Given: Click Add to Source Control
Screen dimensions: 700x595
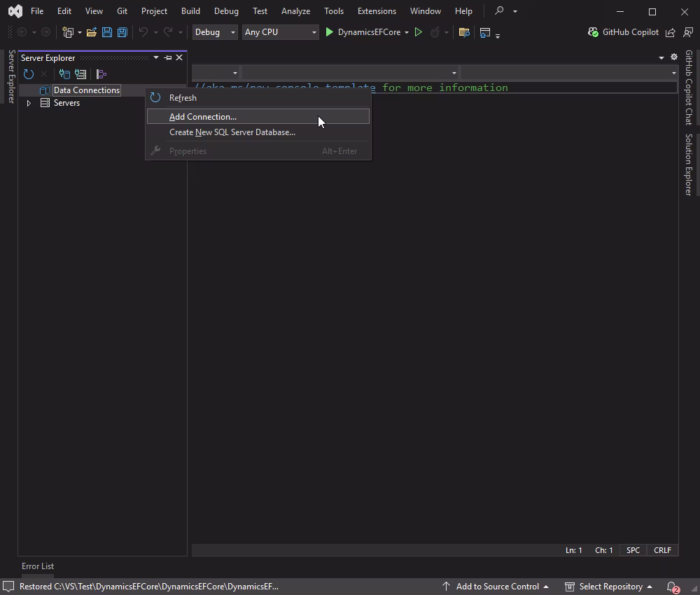Looking at the screenshot, I should [x=495, y=587].
